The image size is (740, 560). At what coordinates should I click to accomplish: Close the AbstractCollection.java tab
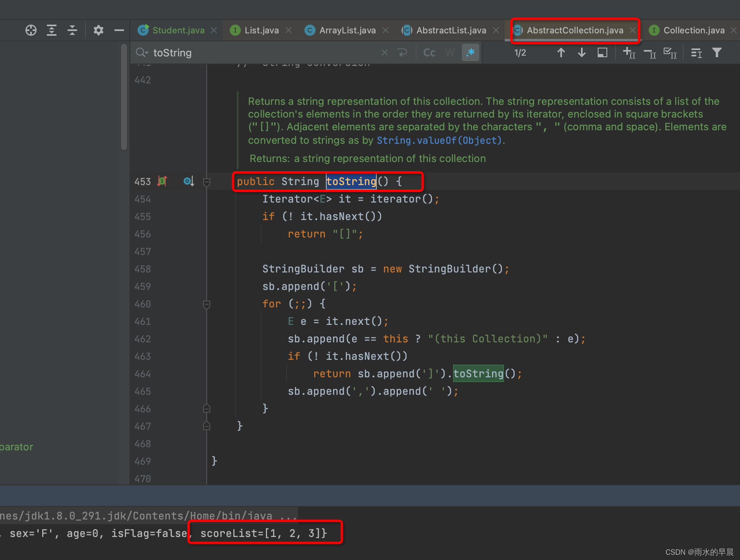(x=633, y=30)
